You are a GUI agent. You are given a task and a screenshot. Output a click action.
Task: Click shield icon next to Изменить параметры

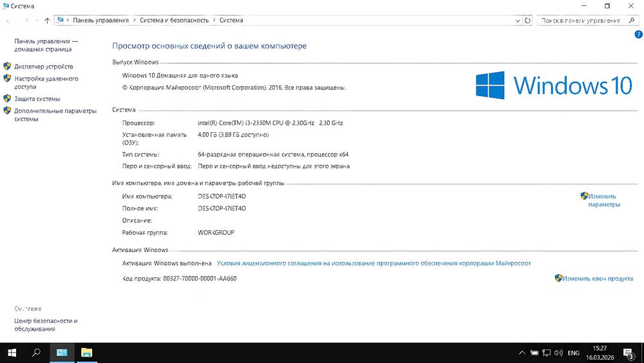pos(584,196)
